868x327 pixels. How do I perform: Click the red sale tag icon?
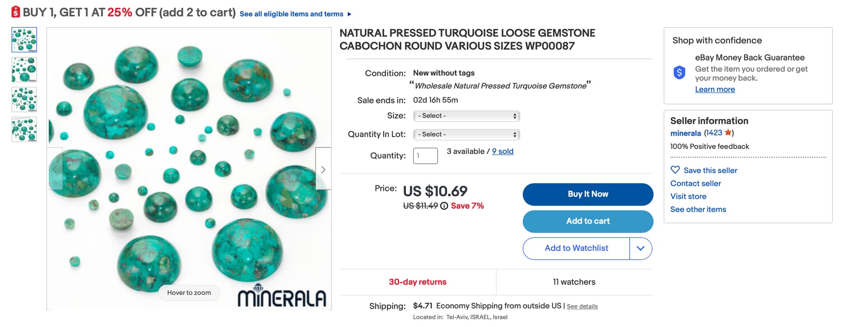(16, 12)
